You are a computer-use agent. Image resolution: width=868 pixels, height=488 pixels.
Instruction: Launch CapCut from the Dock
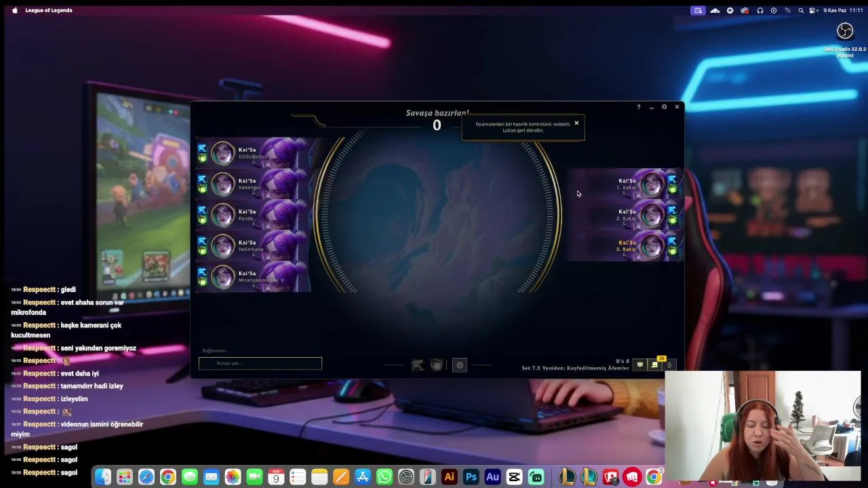pyautogui.click(x=514, y=477)
